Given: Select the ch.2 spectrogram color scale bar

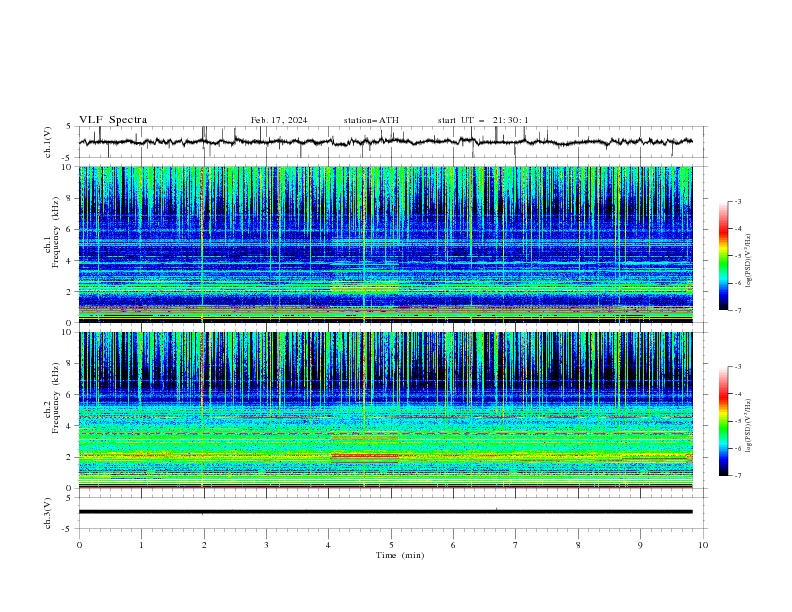Looking at the screenshot, I should [x=724, y=421].
